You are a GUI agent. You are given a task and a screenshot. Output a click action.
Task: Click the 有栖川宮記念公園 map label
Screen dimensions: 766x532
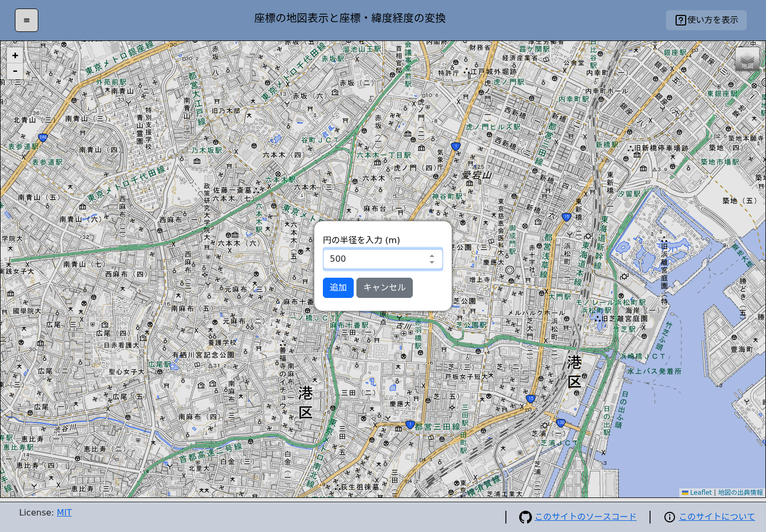click(203, 355)
